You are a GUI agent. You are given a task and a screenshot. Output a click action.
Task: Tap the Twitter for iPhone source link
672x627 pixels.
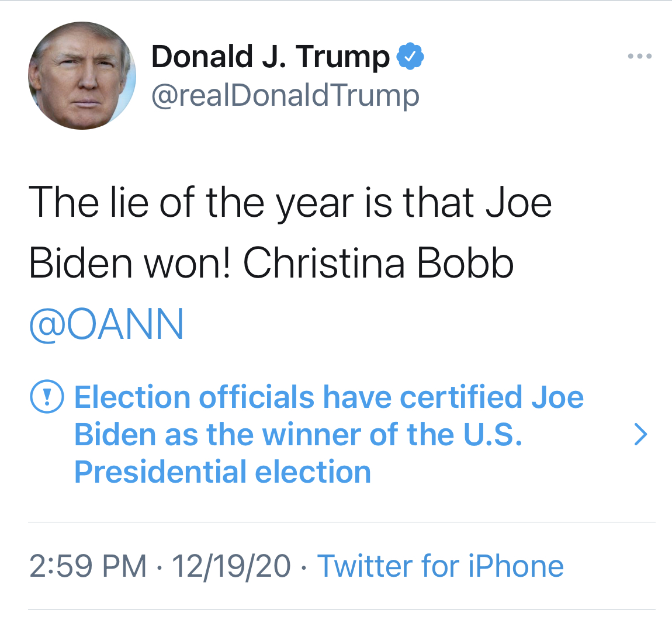tap(440, 566)
